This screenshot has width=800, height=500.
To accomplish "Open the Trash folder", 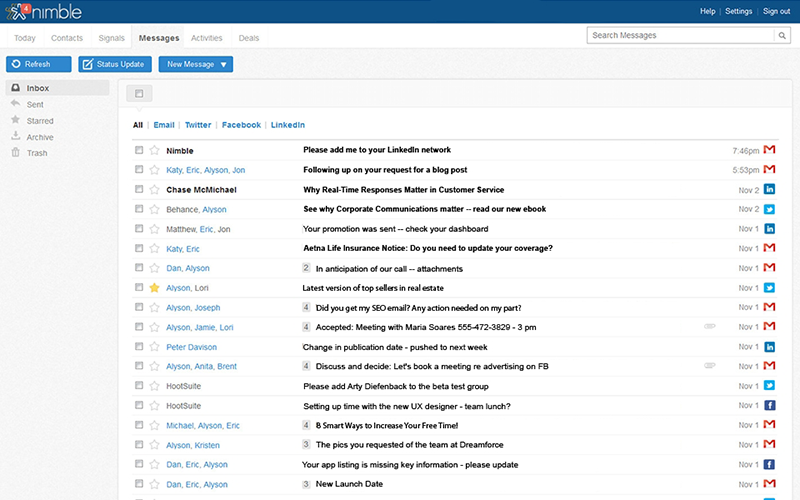I will click(x=37, y=153).
